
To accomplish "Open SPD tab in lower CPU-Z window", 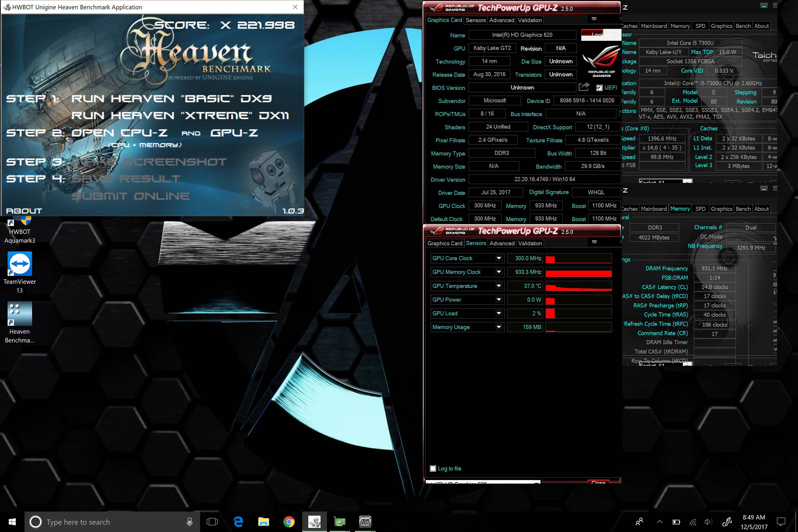I will (700, 209).
